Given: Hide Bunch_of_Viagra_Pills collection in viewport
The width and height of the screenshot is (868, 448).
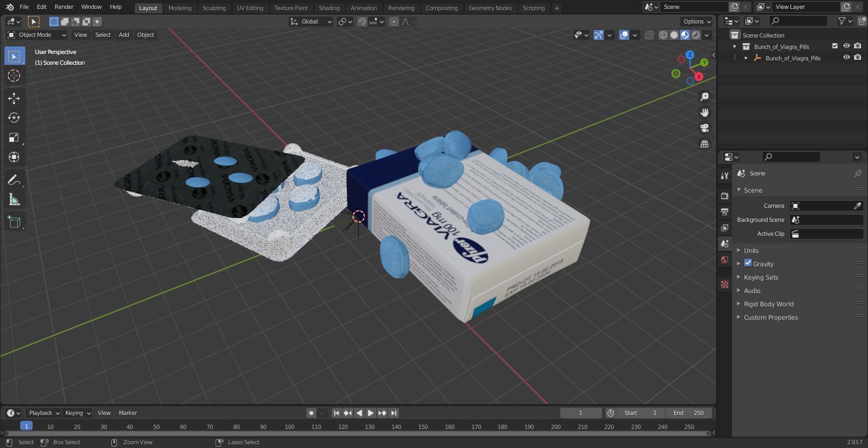Looking at the screenshot, I should click(846, 46).
